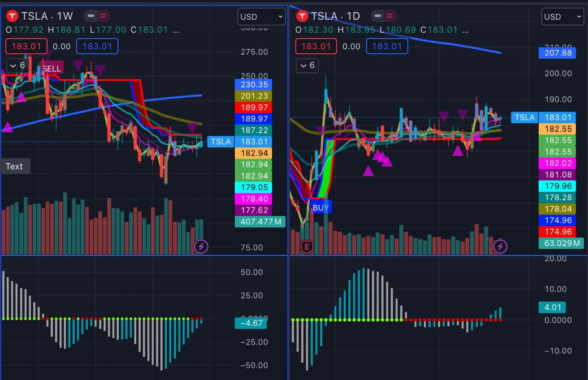The width and height of the screenshot is (588, 380).
Task: Expand the 6 indicators legend on the 1D chart
Action: point(307,65)
